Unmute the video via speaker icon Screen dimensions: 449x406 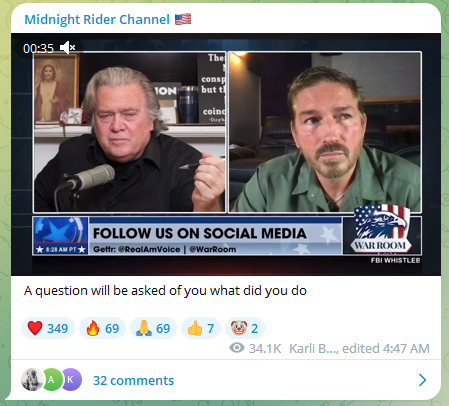tap(68, 48)
